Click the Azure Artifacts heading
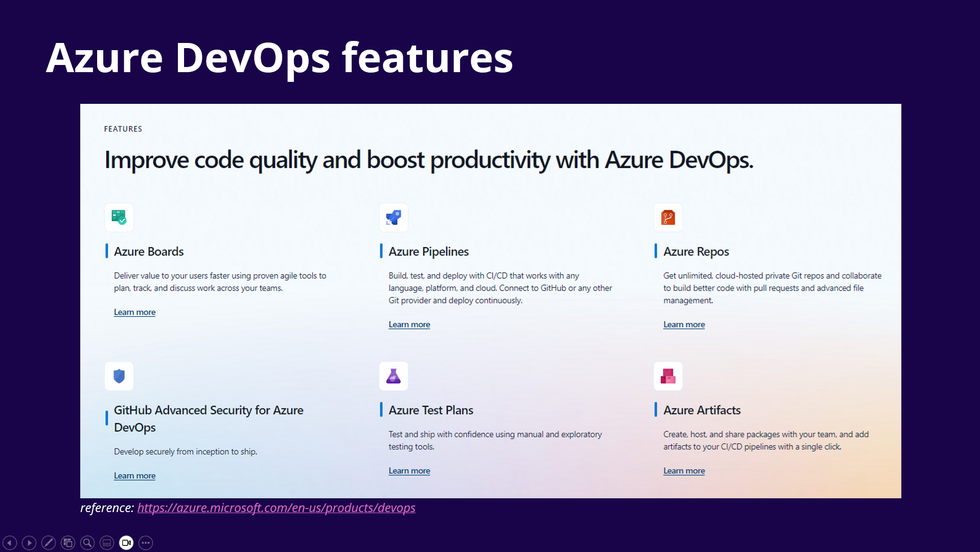 [702, 410]
